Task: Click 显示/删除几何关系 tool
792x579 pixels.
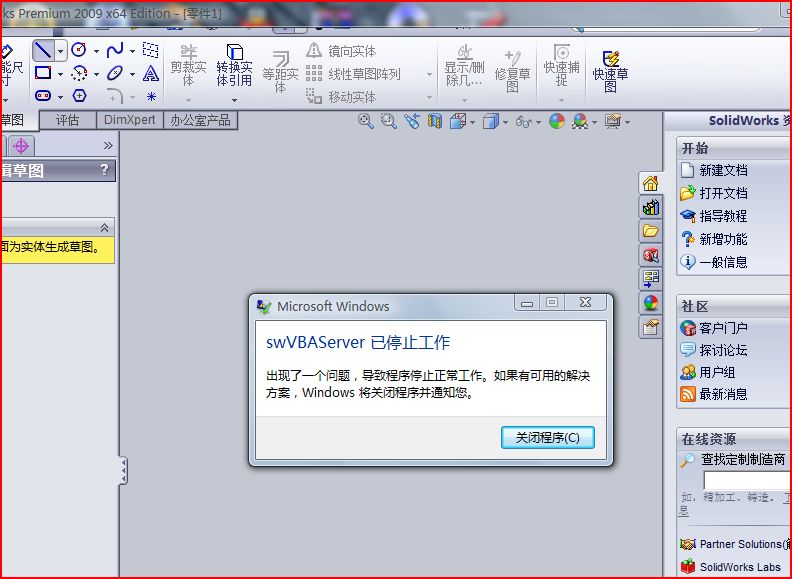Action: coord(464,67)
